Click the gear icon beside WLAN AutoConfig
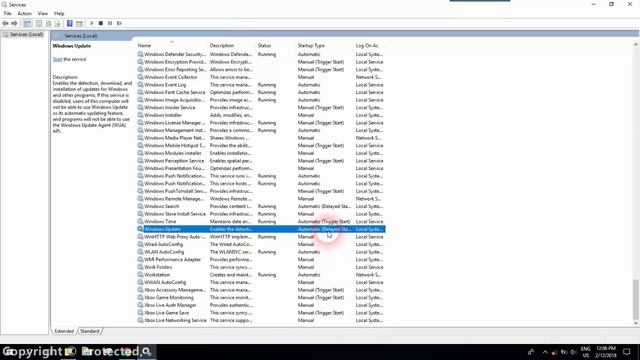The image size is (640, 360). pyautogui.click(x=140, y=252)
